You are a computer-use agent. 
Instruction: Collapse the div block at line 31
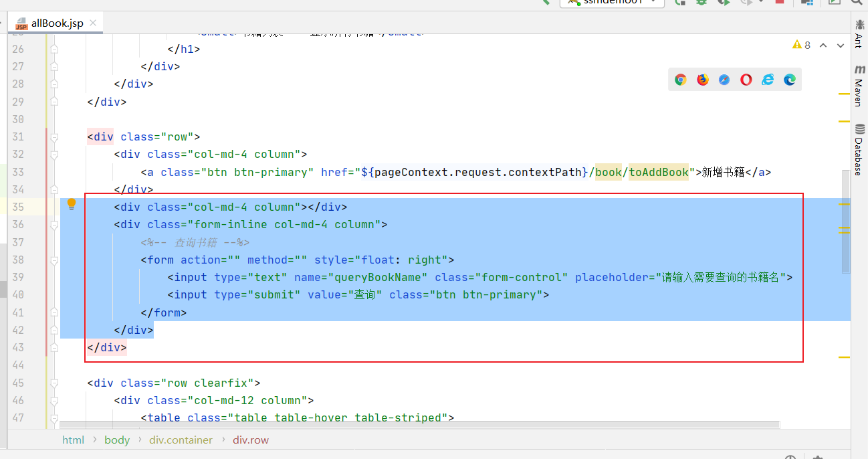pyautogui.click(x=54, y=136)
